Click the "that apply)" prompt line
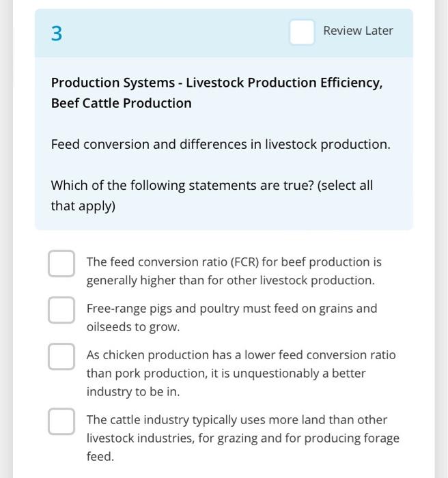 pyautogui.click(x=83, y=206)
